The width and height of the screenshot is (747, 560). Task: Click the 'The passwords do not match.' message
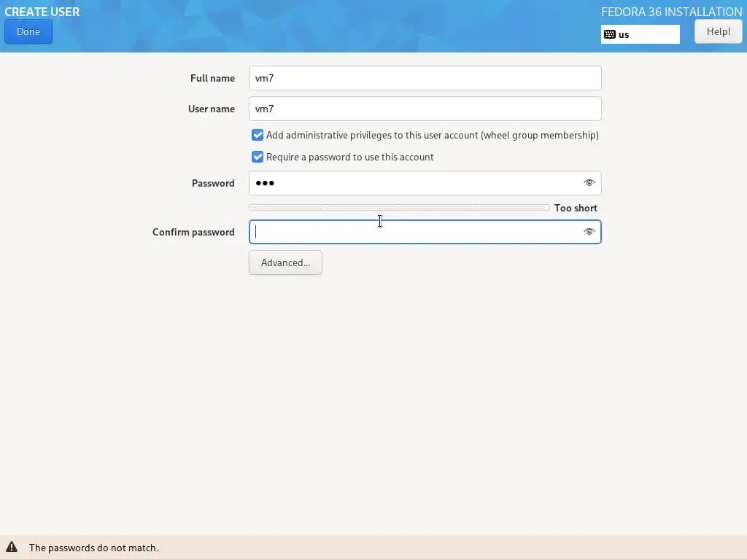[x=94, y=548]
